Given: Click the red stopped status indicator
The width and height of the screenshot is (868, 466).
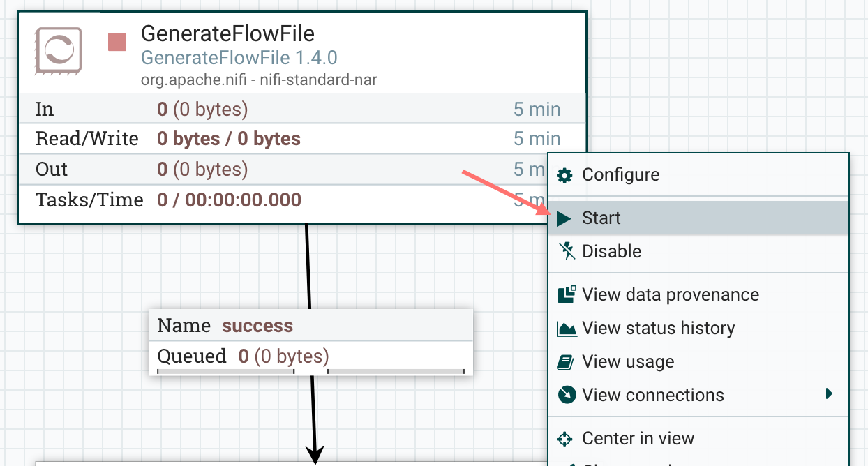Looking at the screenshot, I should (x=117, y=42).
